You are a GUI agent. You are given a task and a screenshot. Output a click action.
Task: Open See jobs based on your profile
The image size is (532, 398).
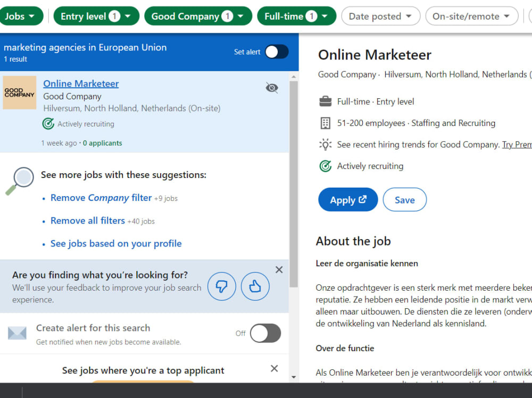(x=116, y=243)
